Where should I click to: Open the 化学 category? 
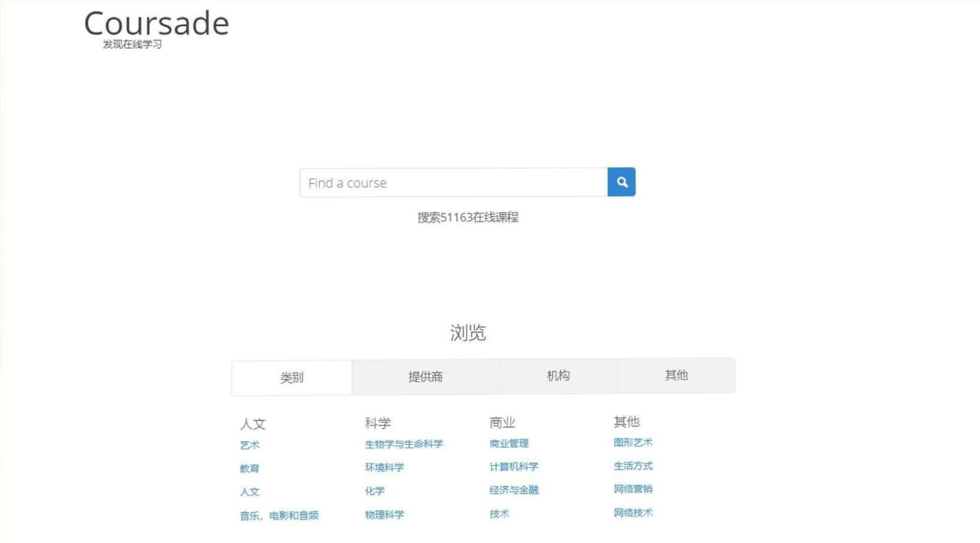(375, 491)
